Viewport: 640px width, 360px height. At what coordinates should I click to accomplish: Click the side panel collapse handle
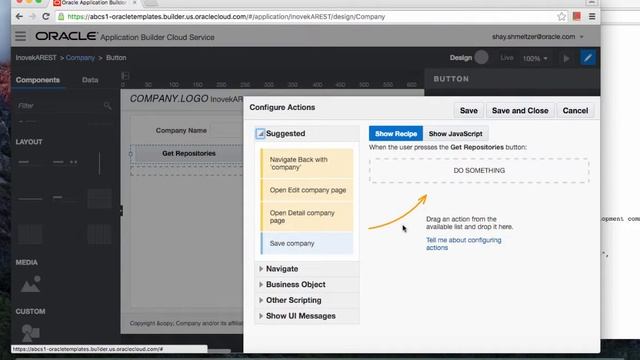click(x=121, y=211)
